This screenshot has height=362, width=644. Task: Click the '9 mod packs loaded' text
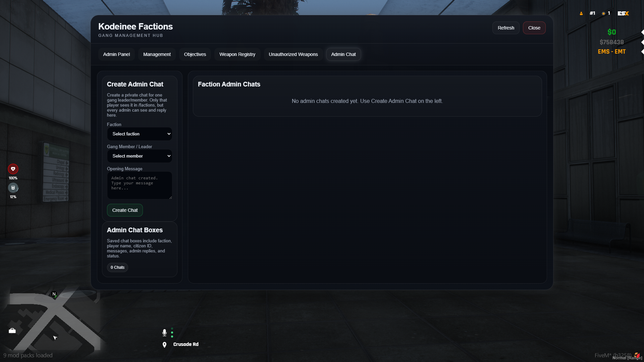[28, 355]
